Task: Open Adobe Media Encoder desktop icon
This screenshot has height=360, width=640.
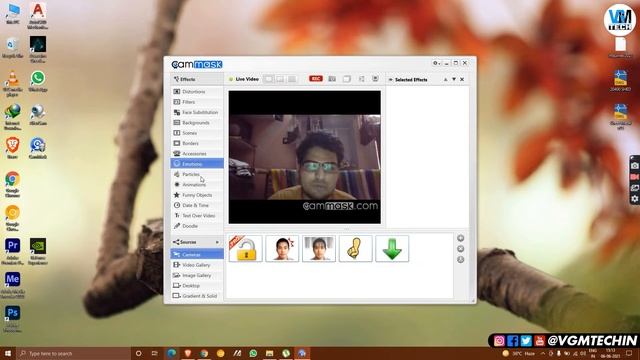Action: click(13, 285)
